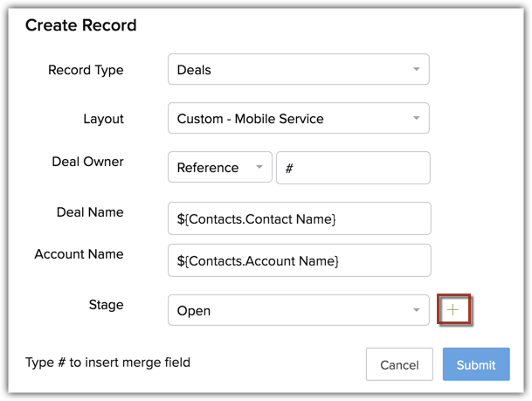Image resolution: width=532 pixels, height=401 pixels.
Task: Click the Layout label text
Action: coord(104,119)
